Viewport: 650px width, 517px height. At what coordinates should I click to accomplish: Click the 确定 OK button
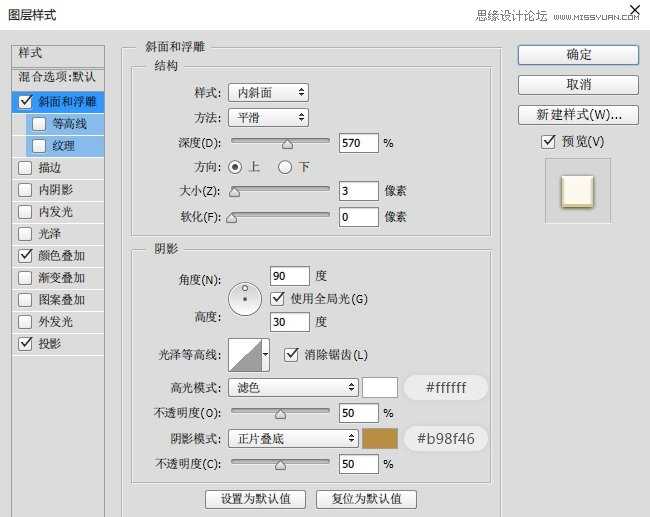click(x=578, y=54)
